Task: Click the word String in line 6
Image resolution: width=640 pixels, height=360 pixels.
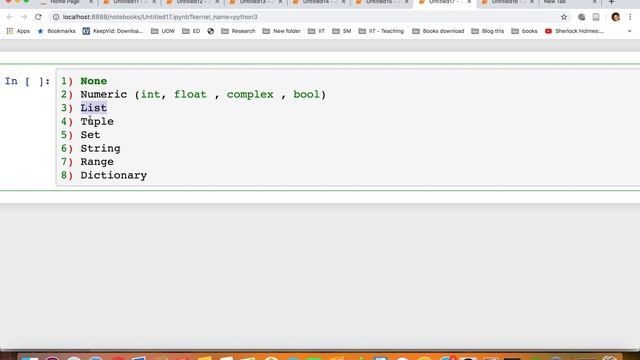Action: click(100, 149)
